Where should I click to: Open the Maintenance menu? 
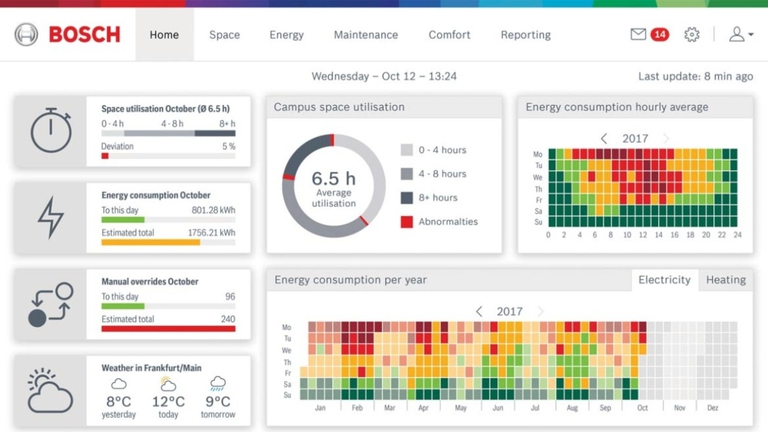(x=366, y=35)
